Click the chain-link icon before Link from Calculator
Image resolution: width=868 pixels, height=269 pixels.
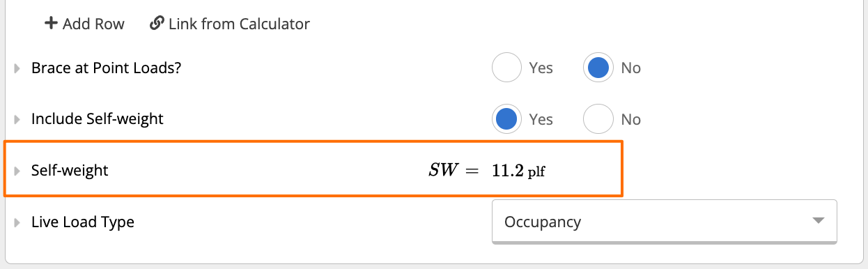[157, 24]
